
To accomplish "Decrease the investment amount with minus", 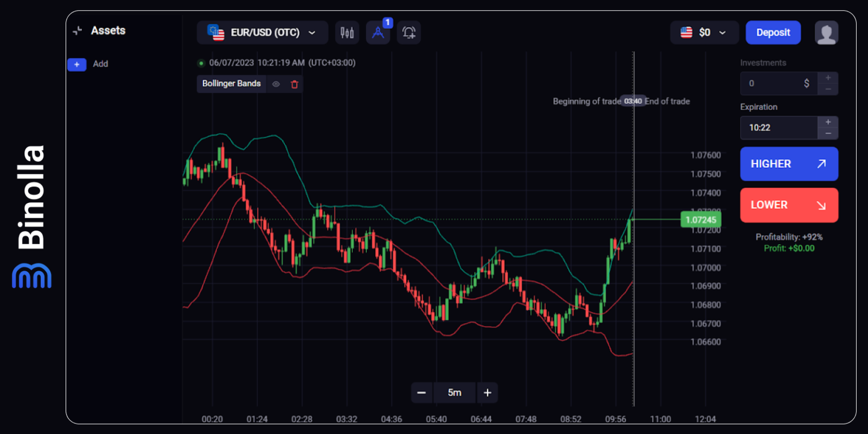I will [x=828, y=89].
